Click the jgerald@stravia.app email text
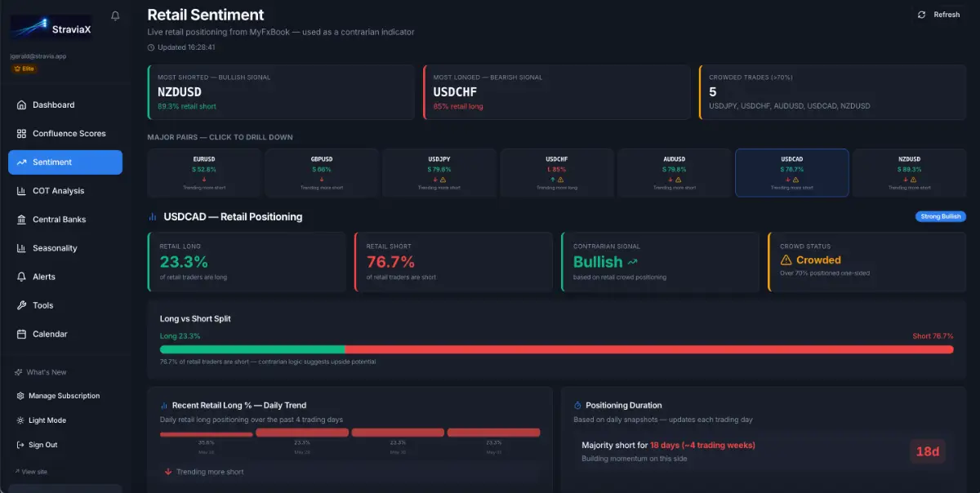 38,56
